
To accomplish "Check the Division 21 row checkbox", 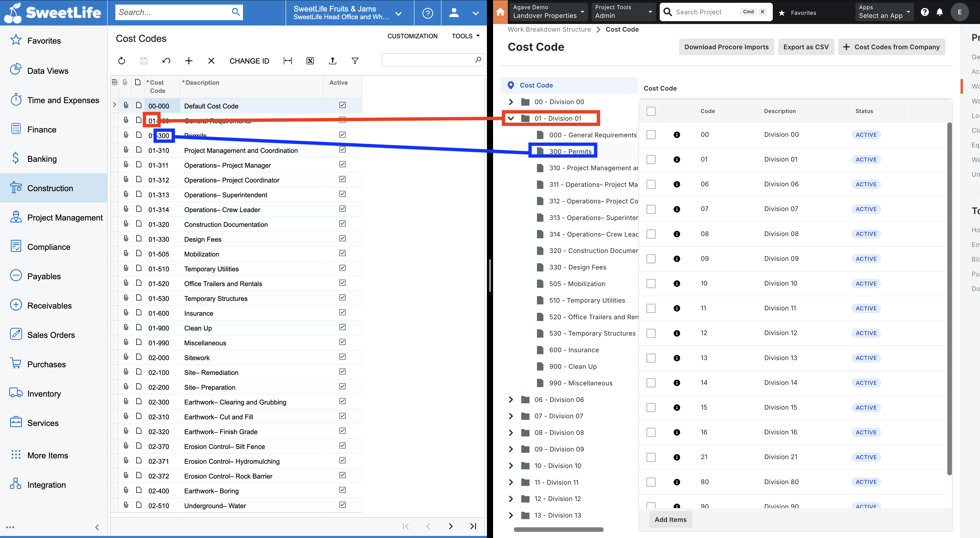I will [651, 457].
